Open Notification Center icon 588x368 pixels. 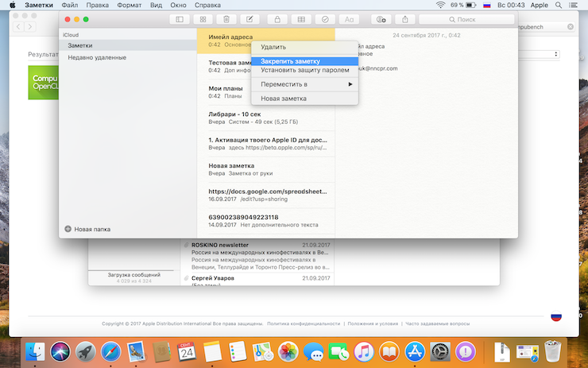point(573,6)
